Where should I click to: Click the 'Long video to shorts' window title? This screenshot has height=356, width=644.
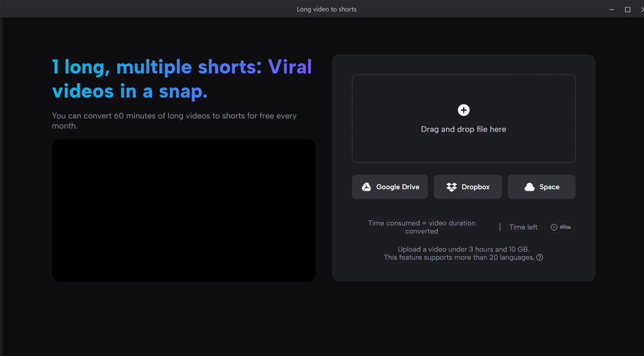point(327,10)
